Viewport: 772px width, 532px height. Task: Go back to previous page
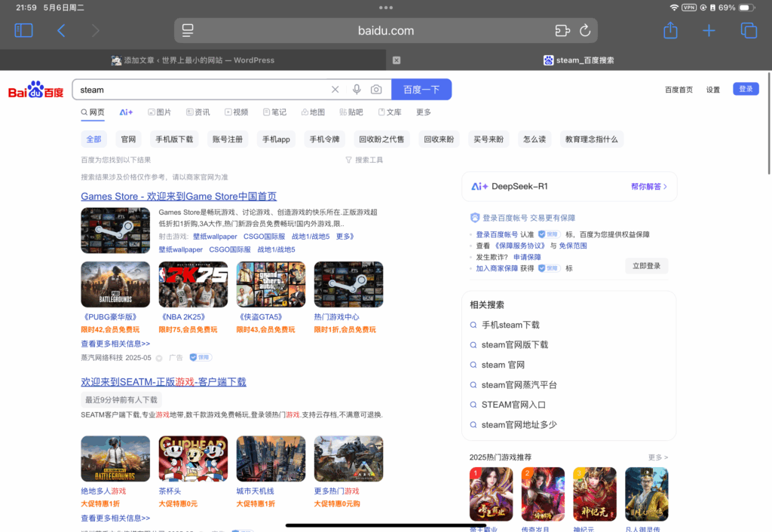pos(61,30)
